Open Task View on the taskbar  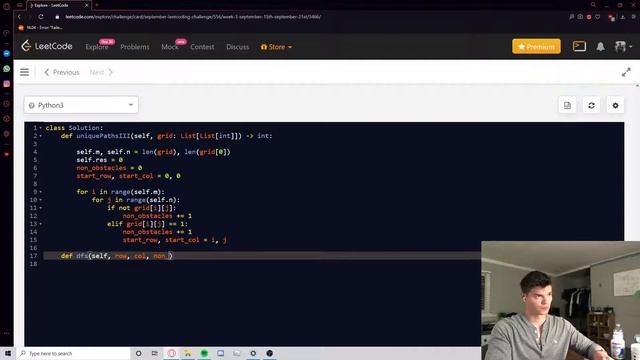[x=155, y=353]
